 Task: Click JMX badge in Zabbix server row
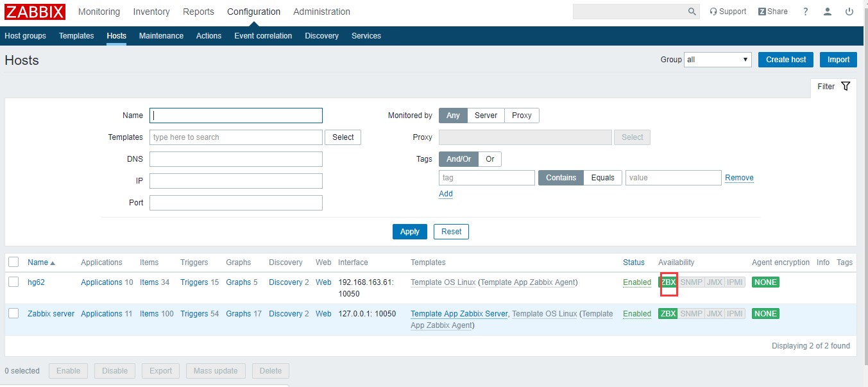(x=715, y=314)
